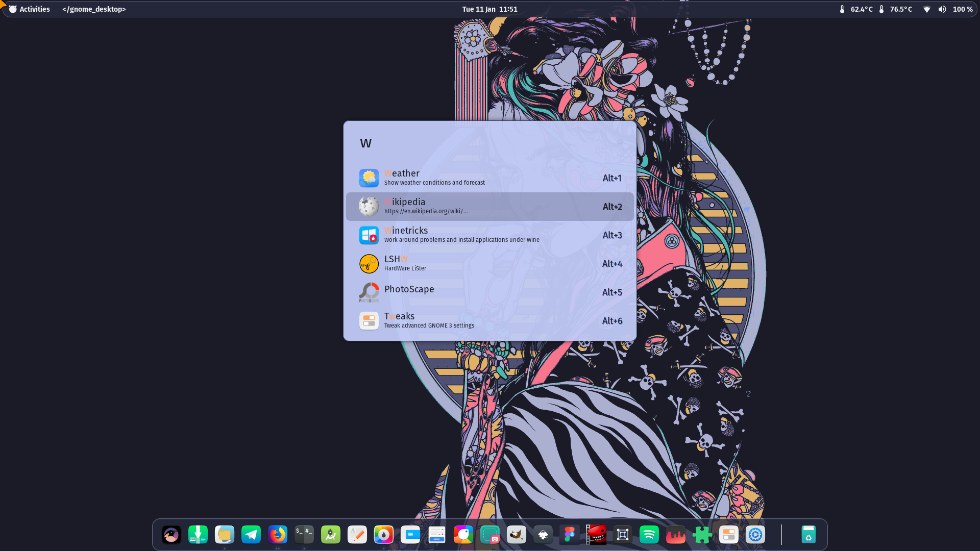Open the green puzzle Extensions icon
This screenshot has height=551, width=980.
702,535
